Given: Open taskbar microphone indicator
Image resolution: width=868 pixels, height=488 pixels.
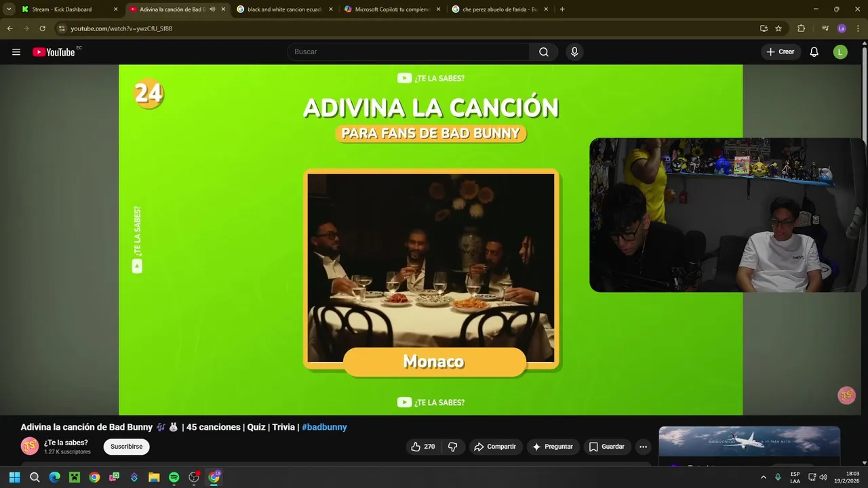Looking at the screenshot, I should coord(778,477).
